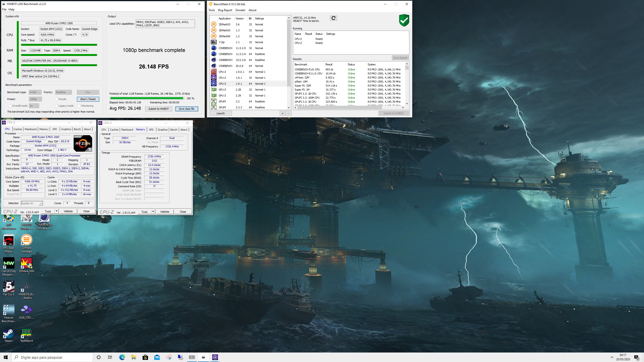
Task: Open Heaven Benchmark desktop icon
Action: (x=9, y=313)
